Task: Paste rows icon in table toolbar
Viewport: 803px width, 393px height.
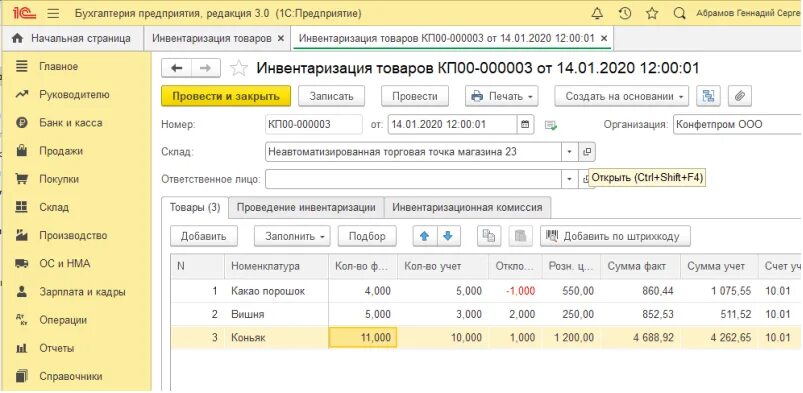Action: tap(520, 236)
